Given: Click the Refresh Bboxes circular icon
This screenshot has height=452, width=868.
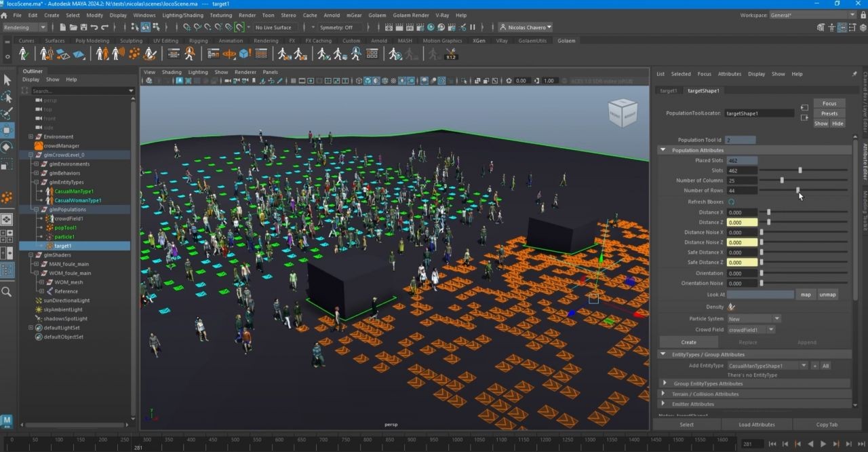Looking at the screenshot, I should 732,202.
